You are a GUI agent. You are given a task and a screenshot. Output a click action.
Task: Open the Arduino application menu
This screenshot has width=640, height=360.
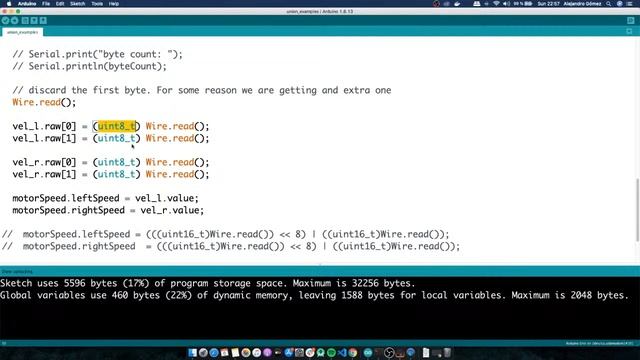27,4
